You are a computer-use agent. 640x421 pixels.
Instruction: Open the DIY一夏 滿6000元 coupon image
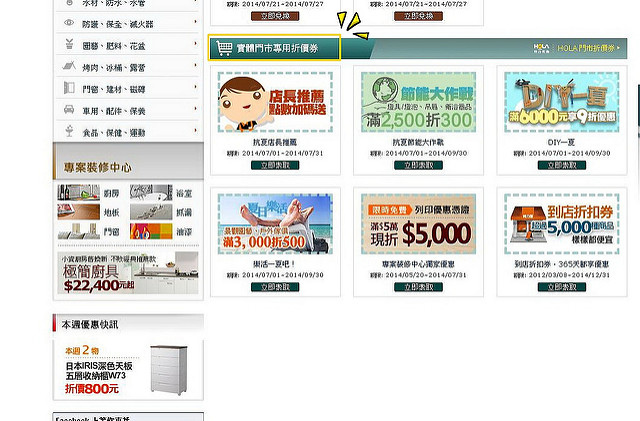coord(562,102)
